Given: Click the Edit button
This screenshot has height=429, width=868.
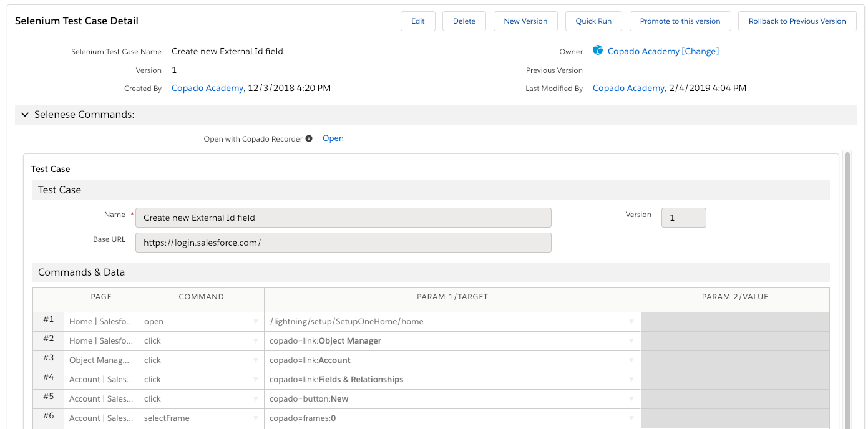Looking at the screenshot, I should [417, 21].
